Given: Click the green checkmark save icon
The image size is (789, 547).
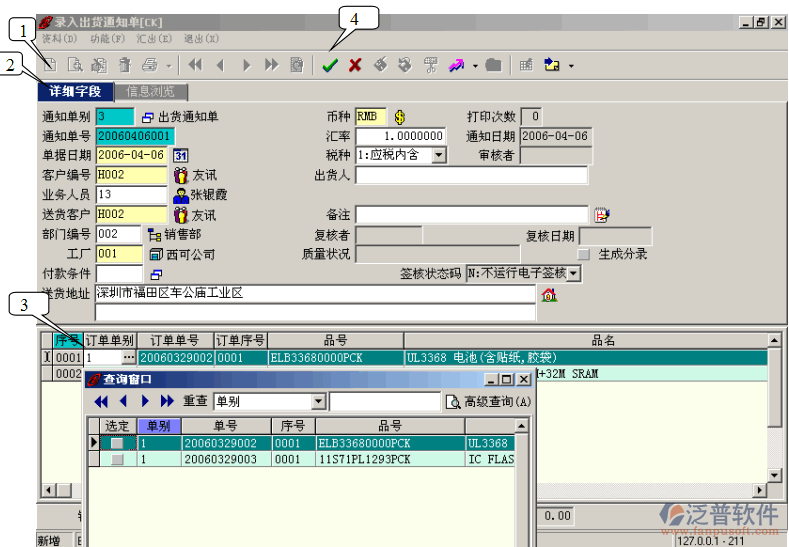Looking at the screenshot, I should 330,65.
